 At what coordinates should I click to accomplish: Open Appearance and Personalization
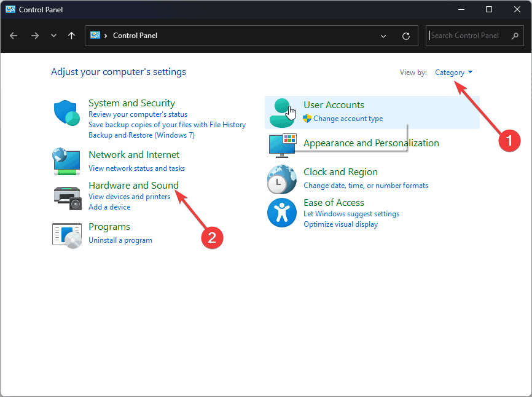click(371, 143)
